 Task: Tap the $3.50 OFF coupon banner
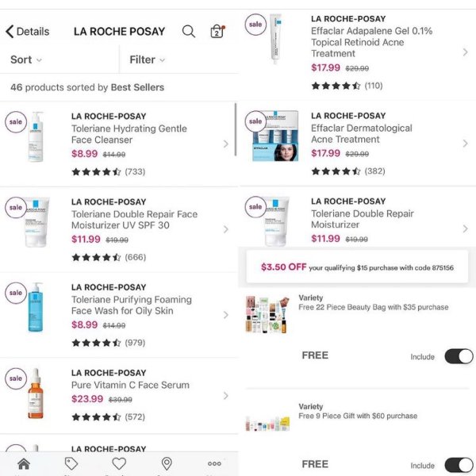coord(357,267)
